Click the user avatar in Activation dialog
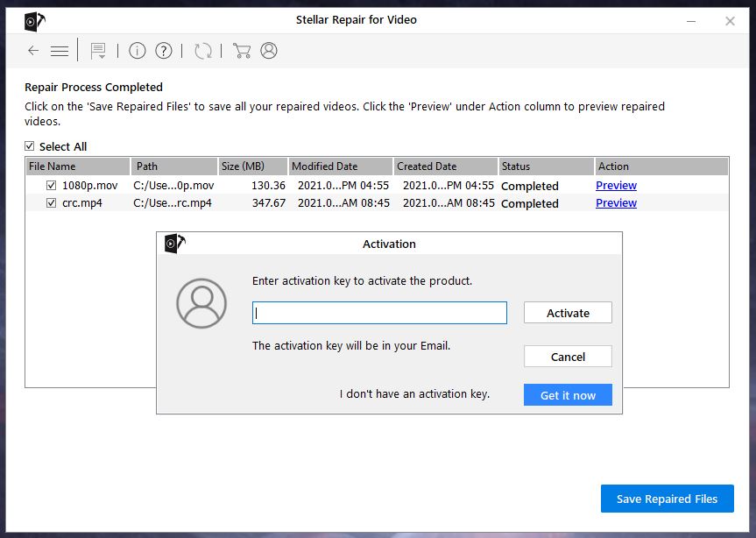The width and height of the screenshot is (756, 538). pos(201,303)
